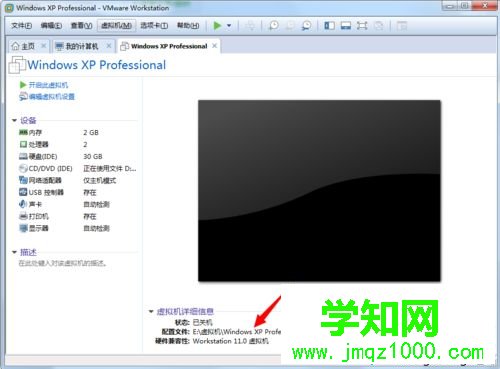The image size is (500, 369).
Task: Click the CD/DVD 正在使用文件 value
Action: (110, 168)
